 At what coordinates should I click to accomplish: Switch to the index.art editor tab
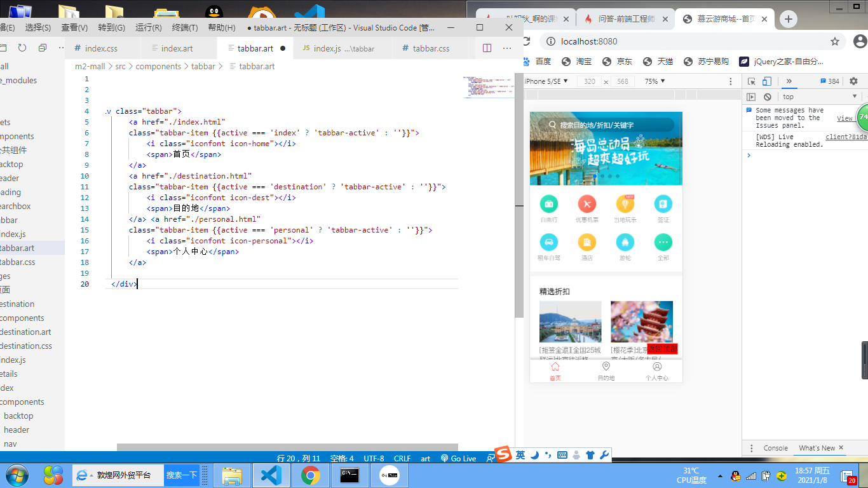tap(177, 48)
